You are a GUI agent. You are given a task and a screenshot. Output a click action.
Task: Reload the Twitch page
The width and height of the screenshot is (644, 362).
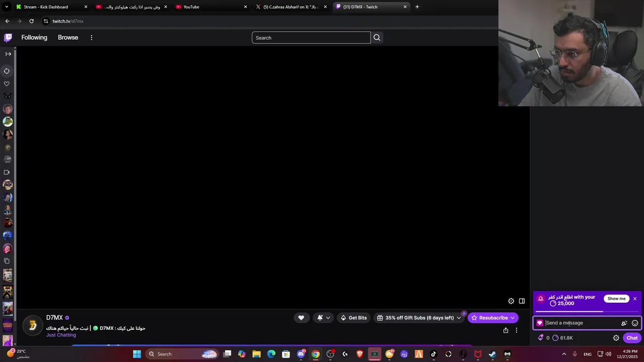pos(31,21)
